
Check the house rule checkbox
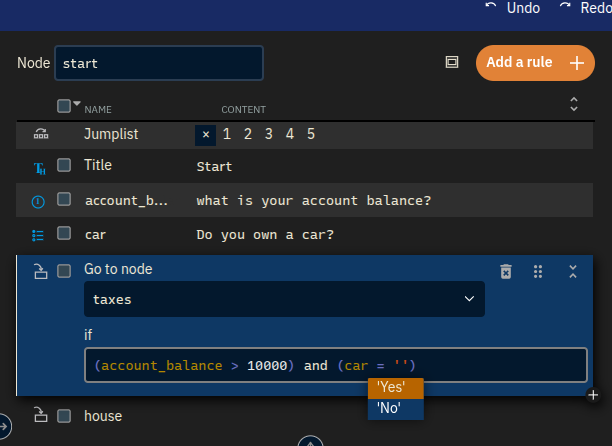click(x=64, y=416)
